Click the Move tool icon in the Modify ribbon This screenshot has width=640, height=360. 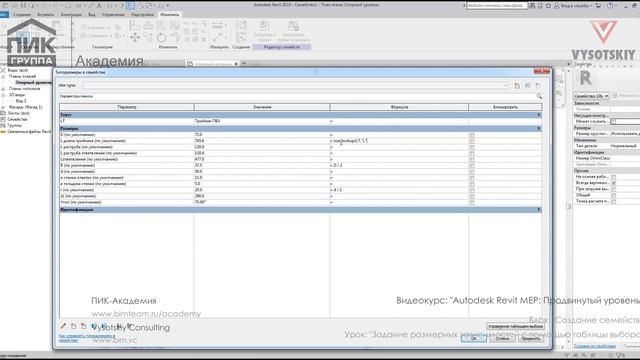(135, 38)
